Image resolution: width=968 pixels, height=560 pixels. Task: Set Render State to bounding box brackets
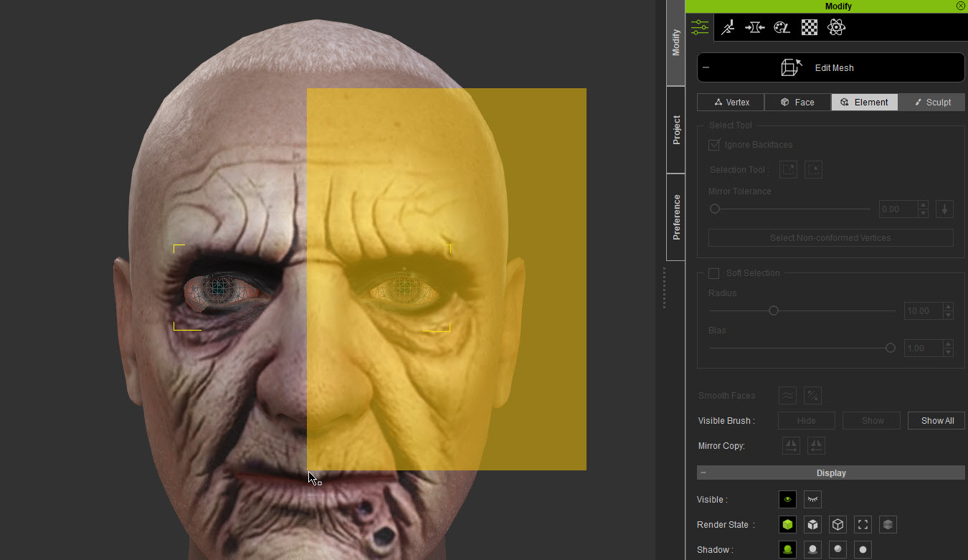(863, 524)
